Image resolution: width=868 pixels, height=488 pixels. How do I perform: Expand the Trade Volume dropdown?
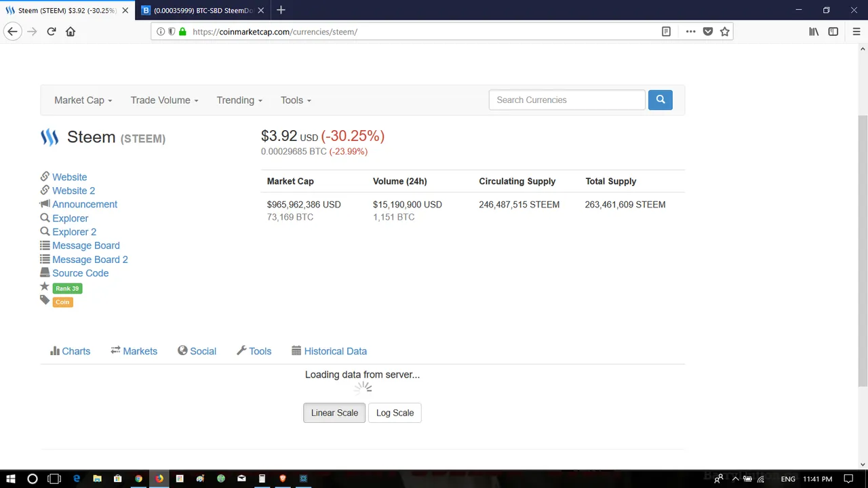pos(165,100)
